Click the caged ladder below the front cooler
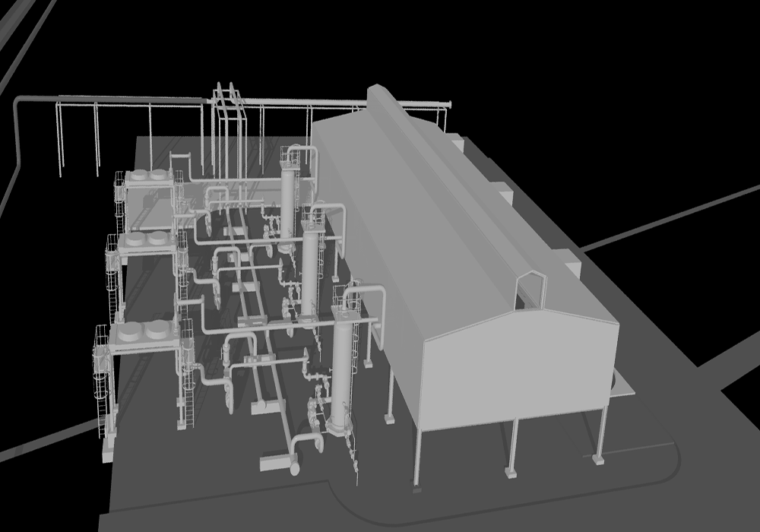The width and height of the screenshot is (760, 532). (104, 395)
